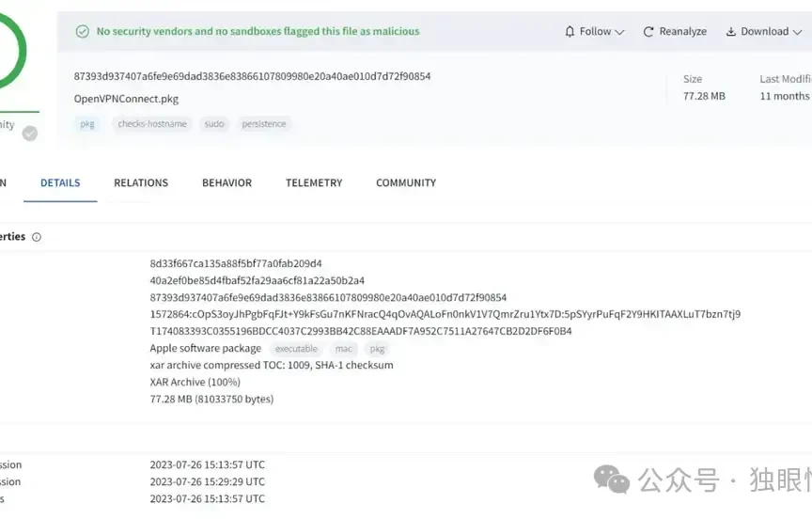Screen dimensions: 812x519
Task: Click the no security vendors flagged message
Action: (x=258, y=32)
